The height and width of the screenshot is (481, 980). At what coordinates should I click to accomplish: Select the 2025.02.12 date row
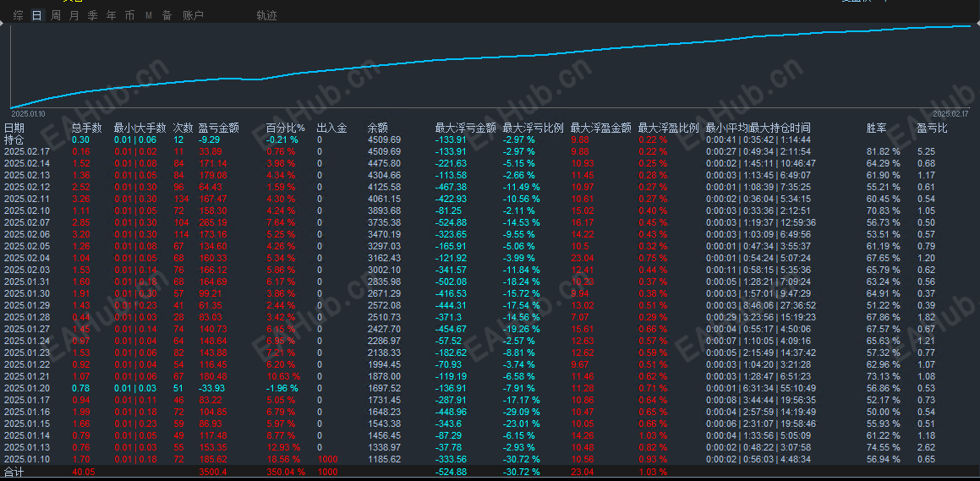pyautogui.click(x=490, y=188)
